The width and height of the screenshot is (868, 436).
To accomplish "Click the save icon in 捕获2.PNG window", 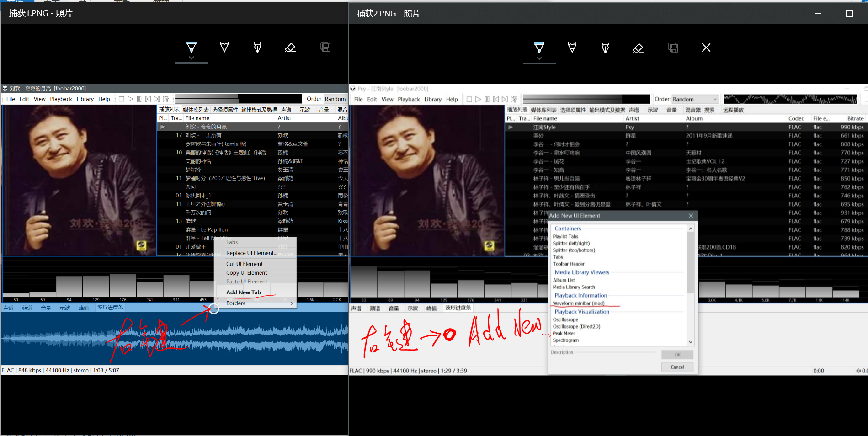I will click(x=673, y=48).
